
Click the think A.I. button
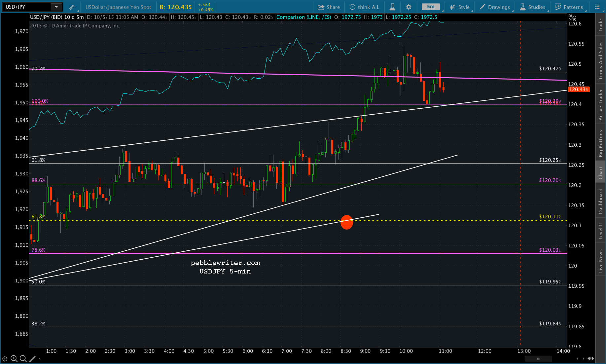(x=365, y=7)
